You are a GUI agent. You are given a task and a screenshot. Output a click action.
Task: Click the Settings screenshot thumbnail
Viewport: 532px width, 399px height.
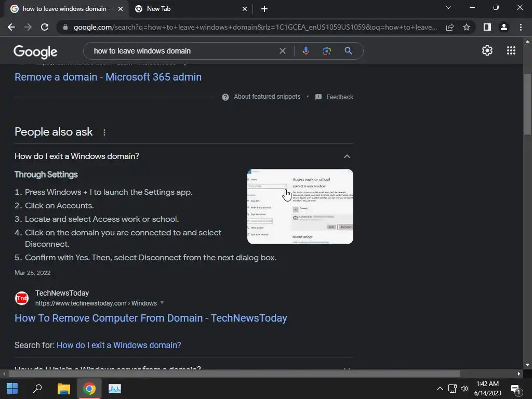point(300,207)
